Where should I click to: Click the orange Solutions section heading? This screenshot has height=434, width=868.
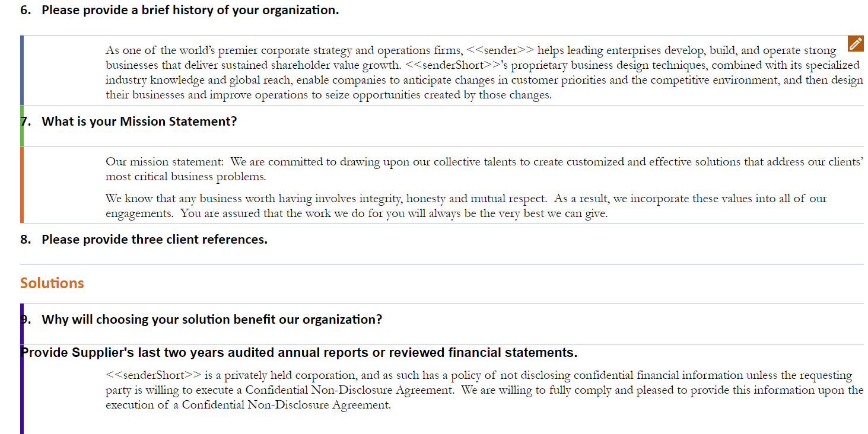(52, 283)
